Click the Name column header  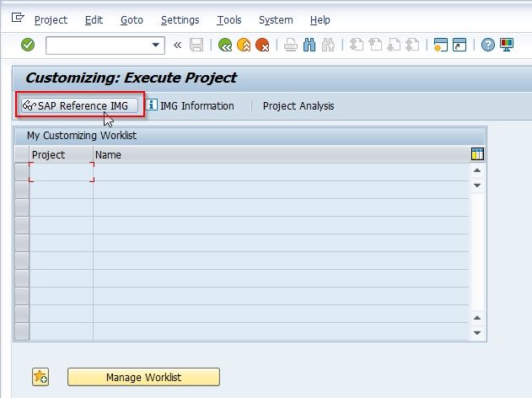tap(281, 154)
